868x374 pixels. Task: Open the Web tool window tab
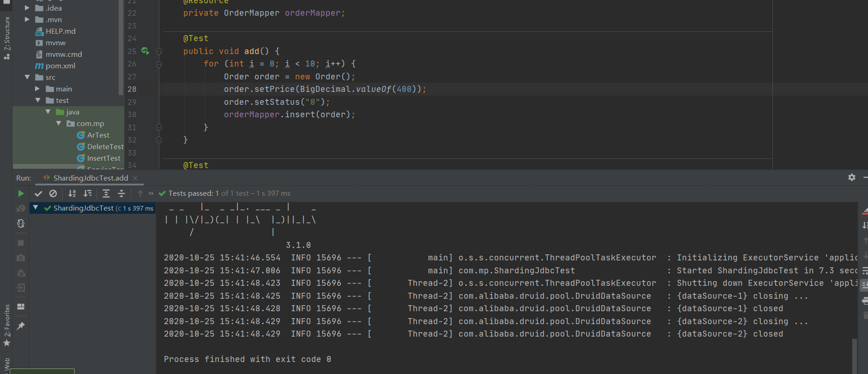click(x=6, y=366)
